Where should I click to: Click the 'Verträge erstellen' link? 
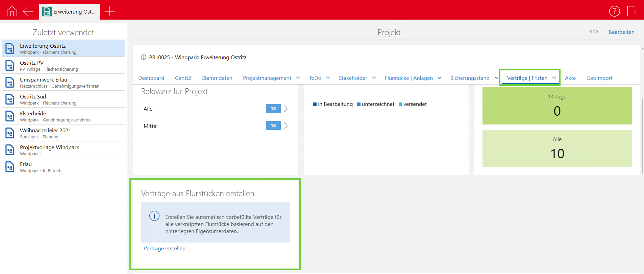165,249
